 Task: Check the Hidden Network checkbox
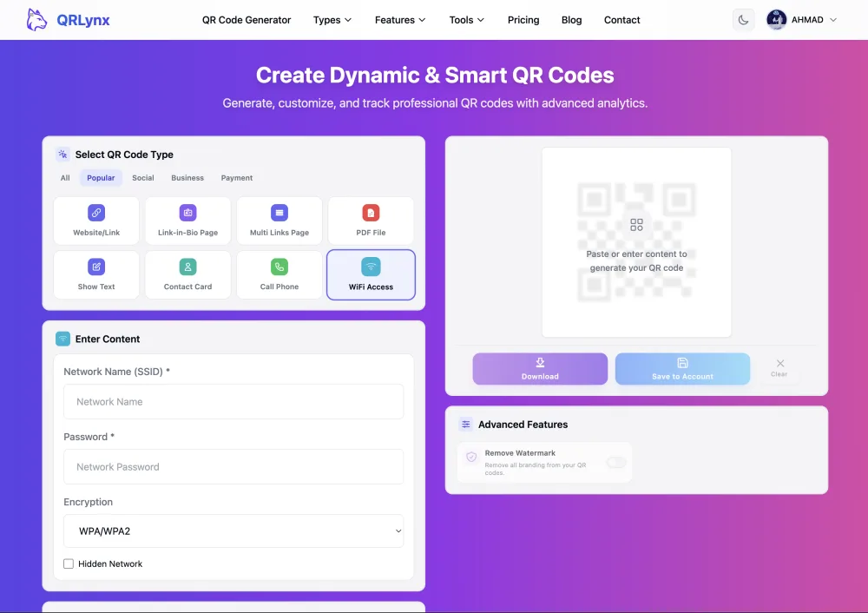[x=69, y=564]
